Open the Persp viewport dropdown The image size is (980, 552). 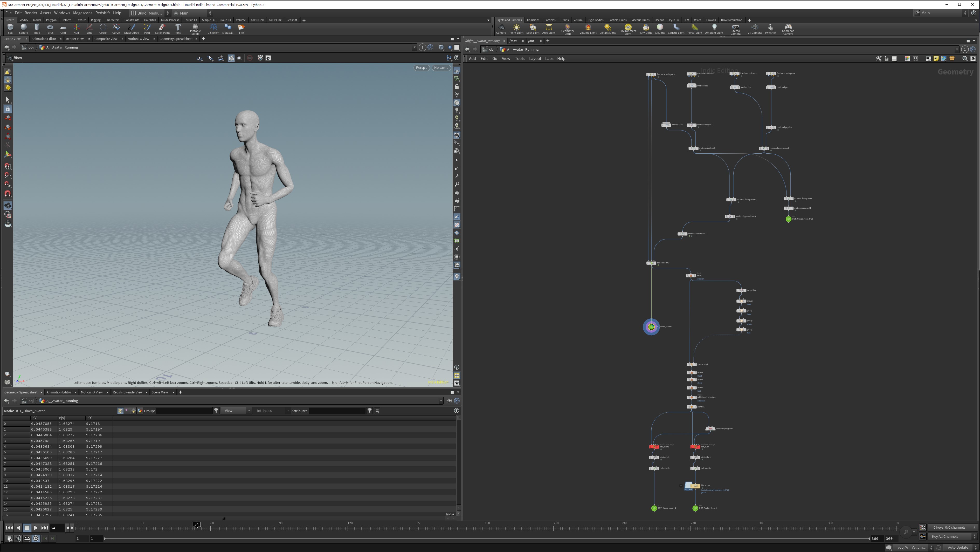click(421, 68)
